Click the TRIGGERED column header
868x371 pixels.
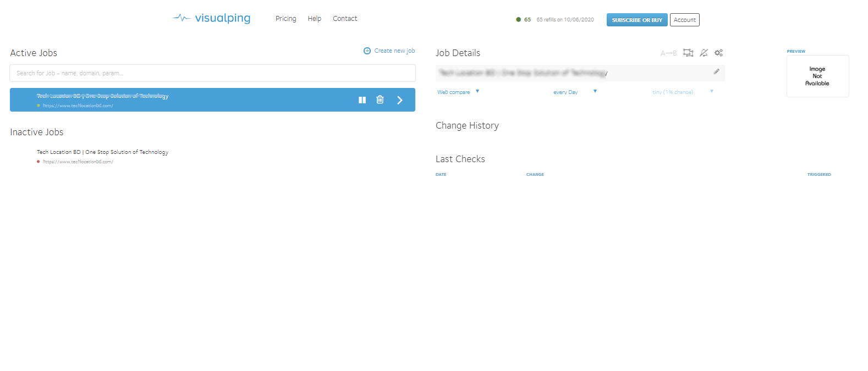pos(819,175)
